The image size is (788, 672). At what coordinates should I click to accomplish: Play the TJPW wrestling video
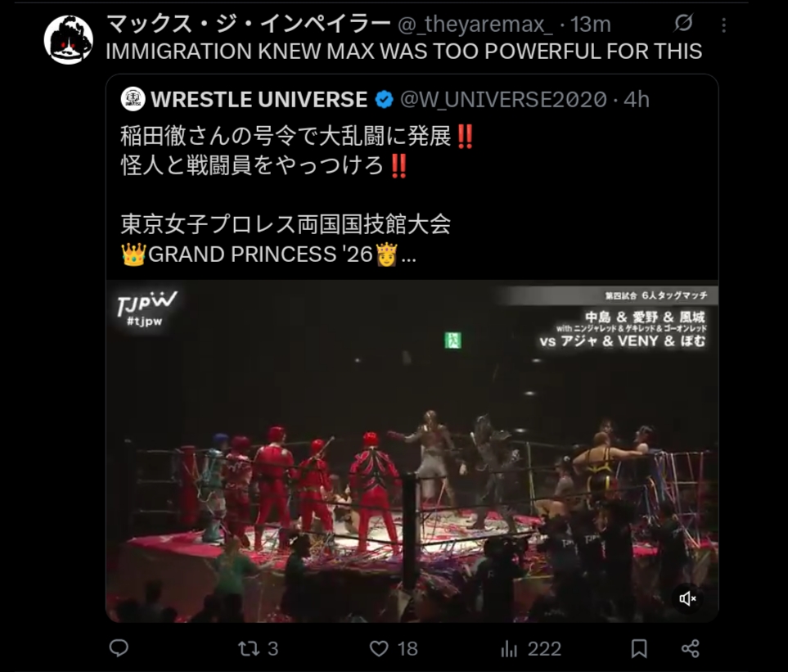click(412, 451)
